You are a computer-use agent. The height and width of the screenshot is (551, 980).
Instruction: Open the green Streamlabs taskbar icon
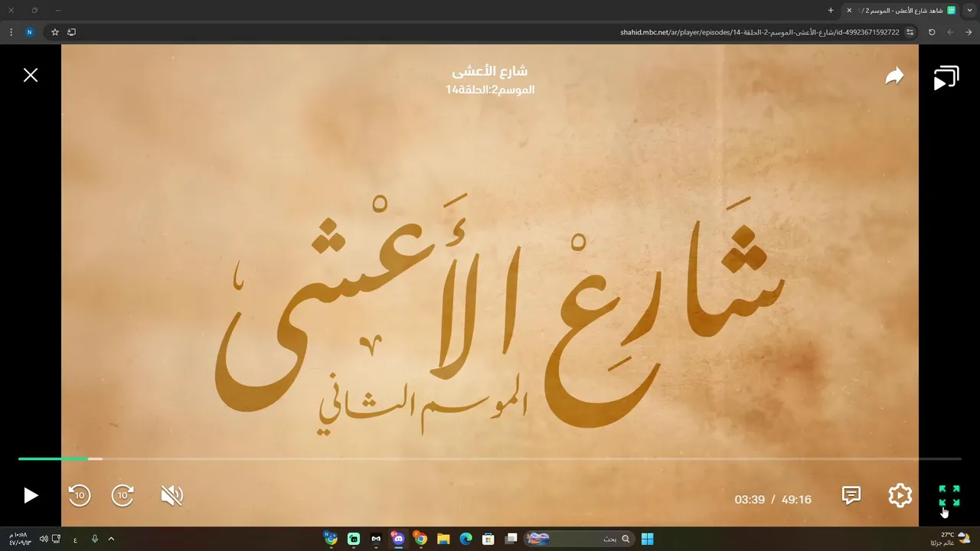(354, 539)
